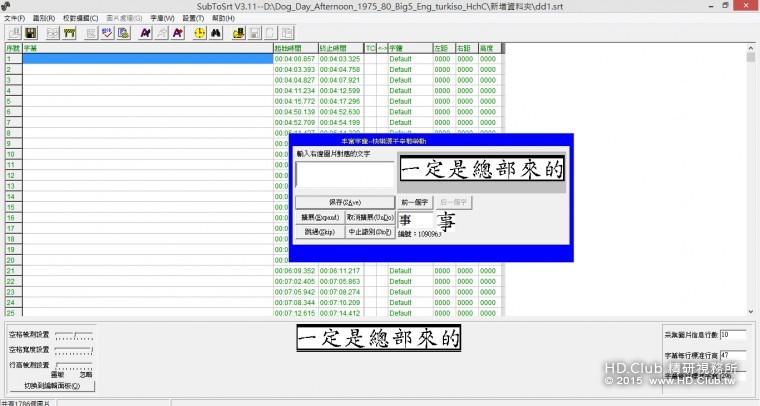Image resolution: width=760 pixels, height=406 pixels.
Task: Click the first purple 'A' font icon
Action: point(145,33)
